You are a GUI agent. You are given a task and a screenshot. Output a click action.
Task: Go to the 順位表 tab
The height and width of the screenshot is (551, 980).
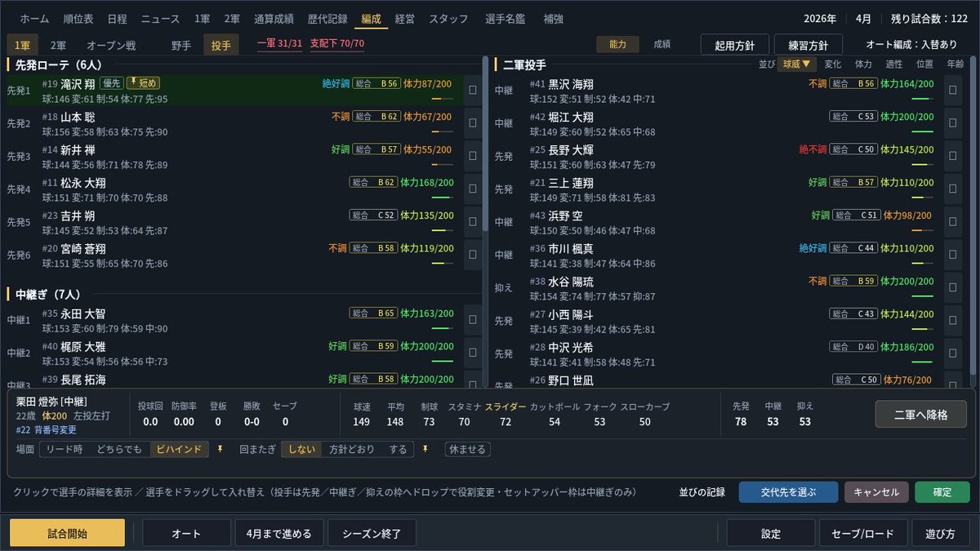click(78, 19)
